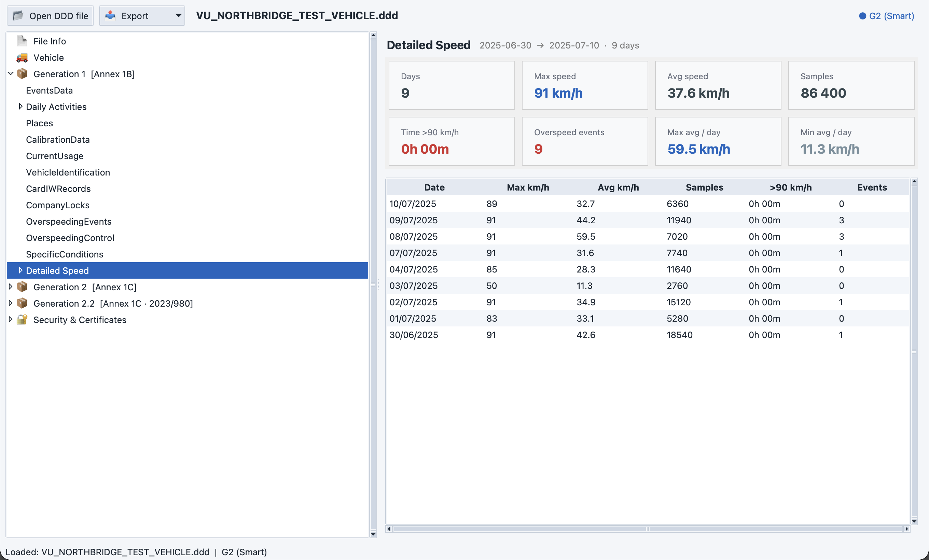The height and width of the screenshot is (560, 929).
Task: Open the Export dropdown arrow
Action: 178,15
